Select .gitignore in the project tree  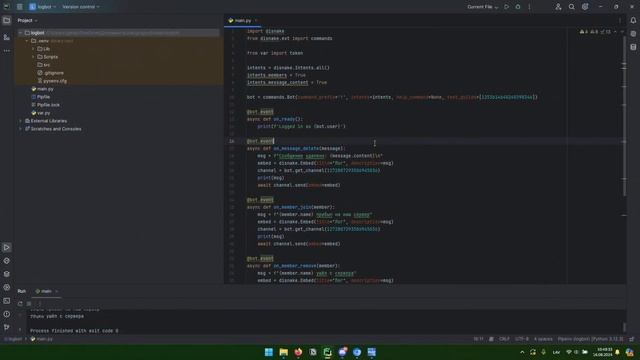coord(51,73)
